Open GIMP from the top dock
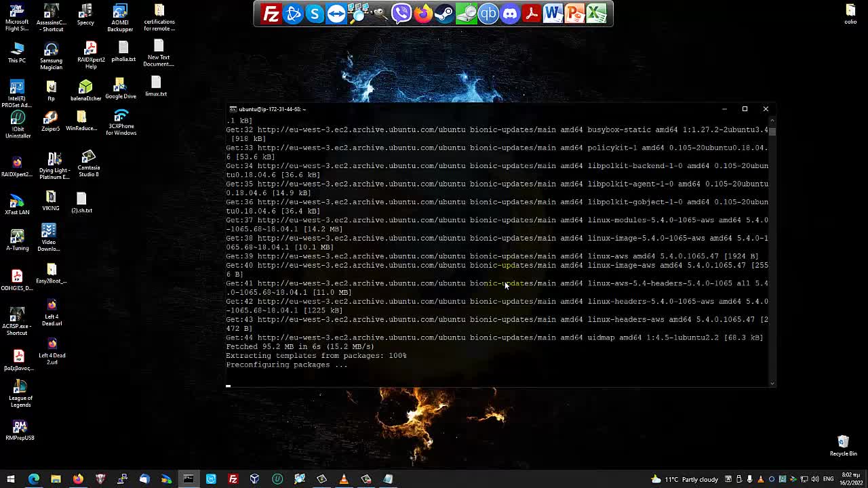This screenshot has width=868, height=488. [380, 14]
